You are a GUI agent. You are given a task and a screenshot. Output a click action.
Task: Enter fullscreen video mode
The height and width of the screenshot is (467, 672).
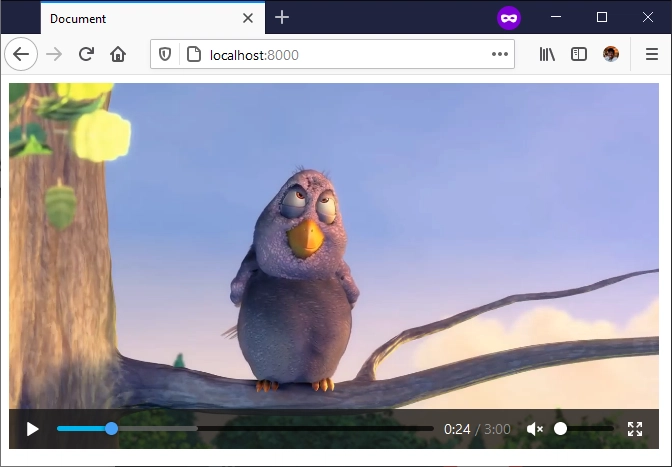(635, 429)
